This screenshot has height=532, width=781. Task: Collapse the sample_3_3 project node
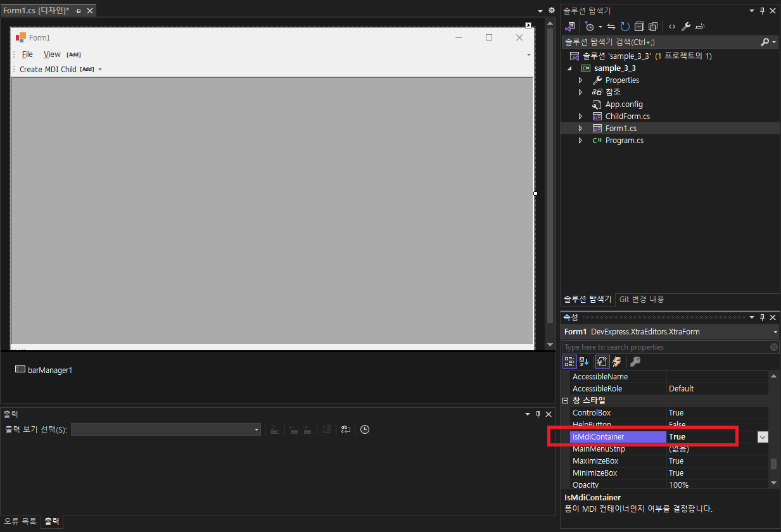(569, 68)
